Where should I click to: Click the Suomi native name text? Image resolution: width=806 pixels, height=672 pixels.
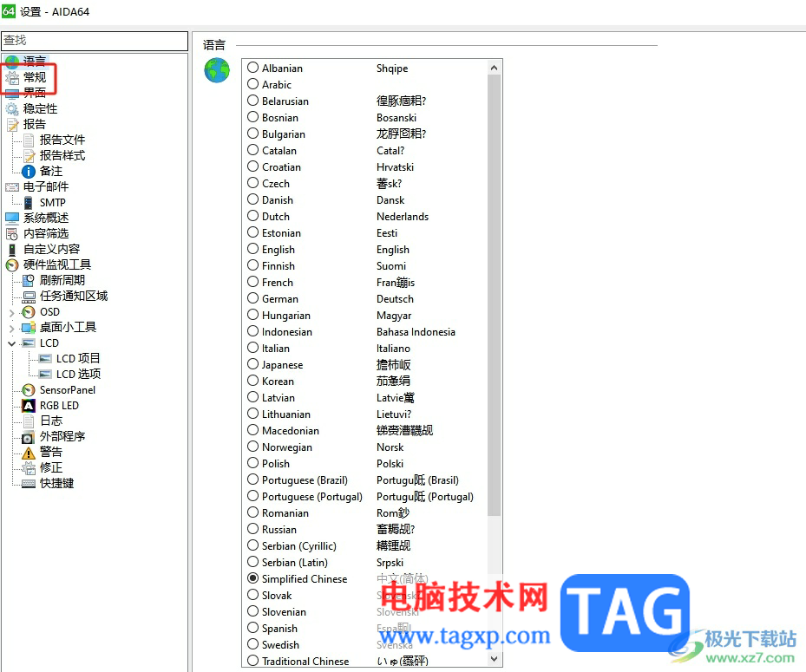point(391,266)
